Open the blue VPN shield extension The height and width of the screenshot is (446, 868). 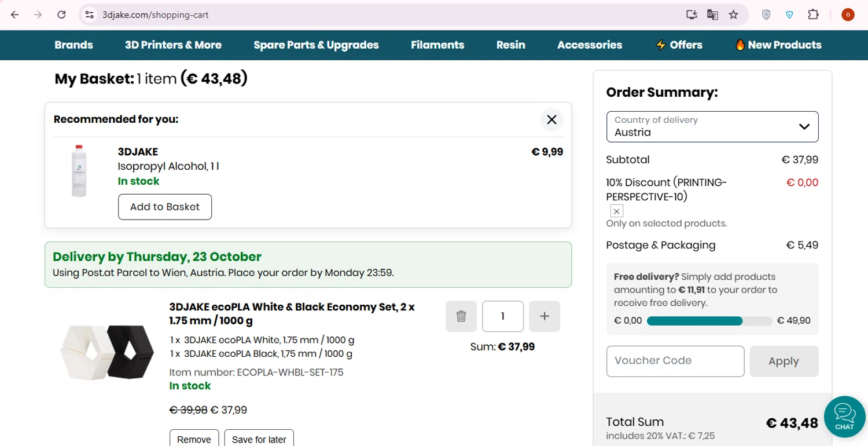point(789,14)
